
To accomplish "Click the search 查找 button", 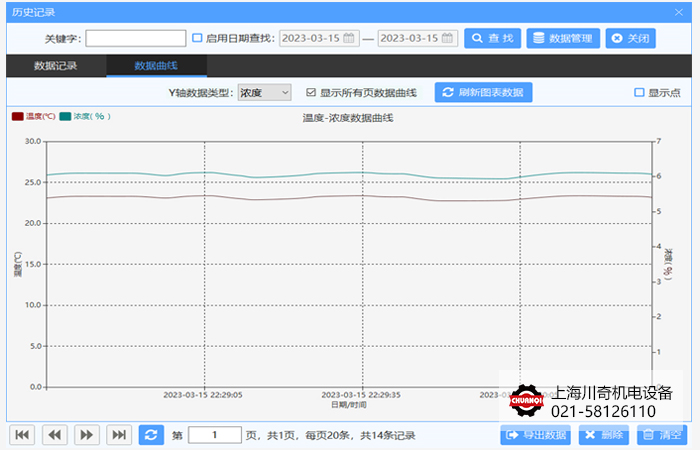I will coord(493,38).
